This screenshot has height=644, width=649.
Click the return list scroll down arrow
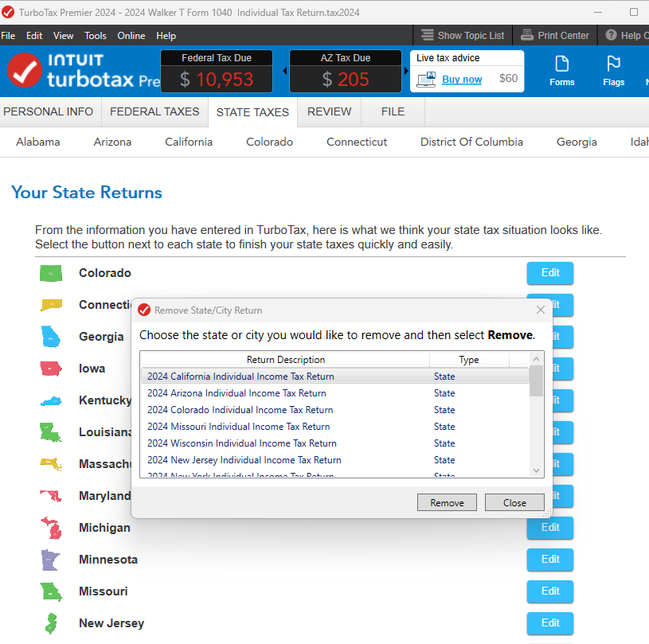click(x=536, y=470)
